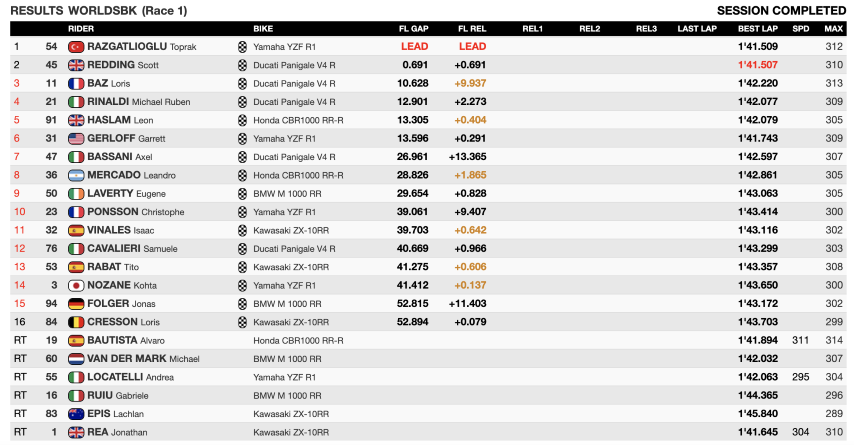Click the +11.403 interval value
This screenshot has height=445, width=854.
click(467, 304)
